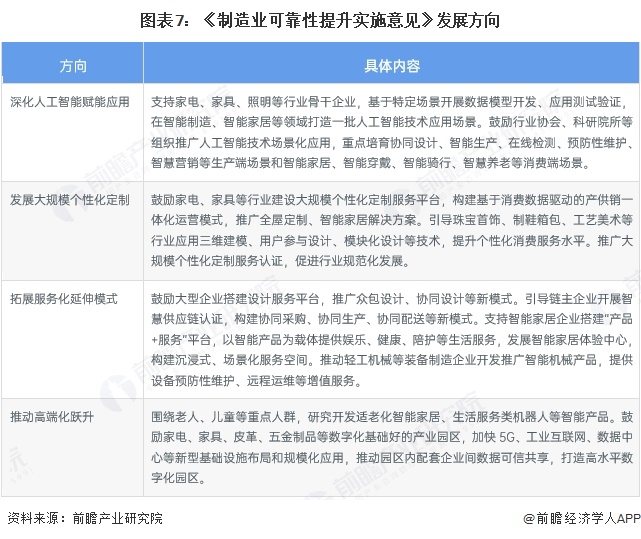Image resolution: width=641 pixels, height=539 pixels.
Task: Click the 拓展服务化延伸模式 row label
Action: pos(64,298)
